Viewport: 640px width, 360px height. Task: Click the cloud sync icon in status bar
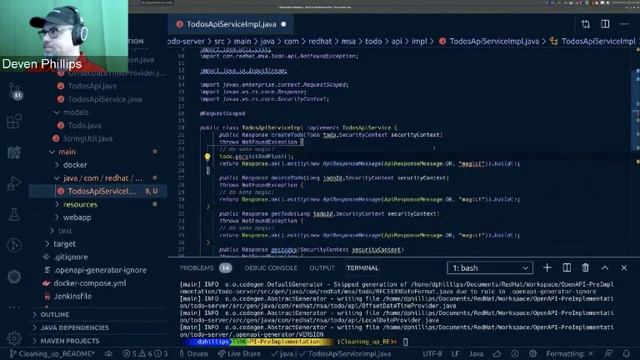[x=109, y=354]
